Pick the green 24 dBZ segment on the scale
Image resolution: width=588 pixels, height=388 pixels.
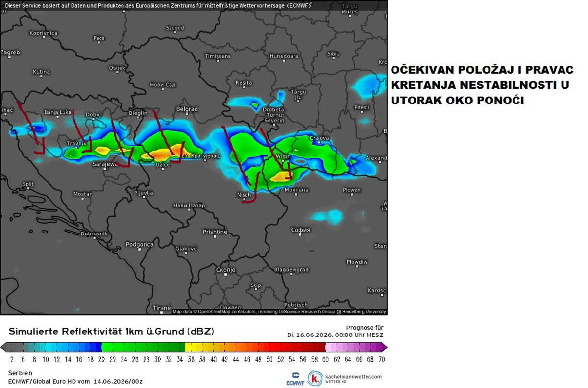click(123, 347)
